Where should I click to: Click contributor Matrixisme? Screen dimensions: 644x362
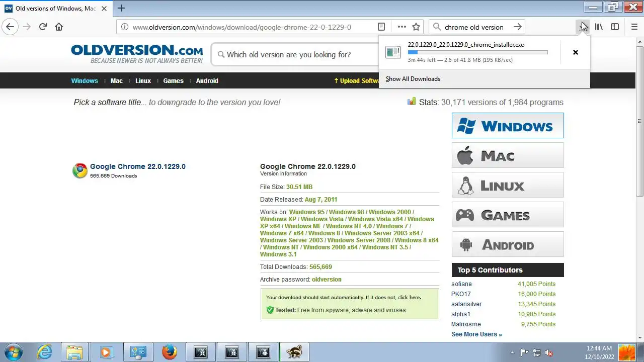point(466,324)
